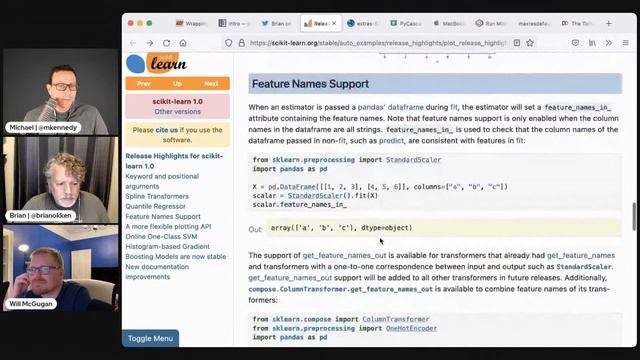Open compose.ColumnTransformer.get_feature_names_out link
The height and width of the screenshot is (360, 640).
pyautogui.click(x=340, y=289)
